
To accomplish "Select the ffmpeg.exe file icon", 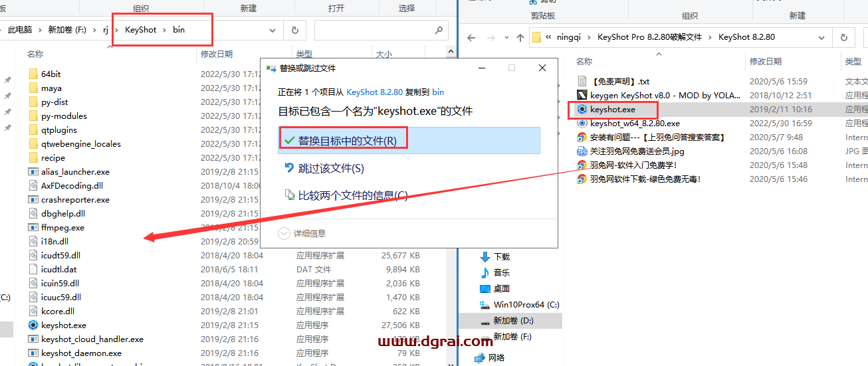I will tap(33, 227).
